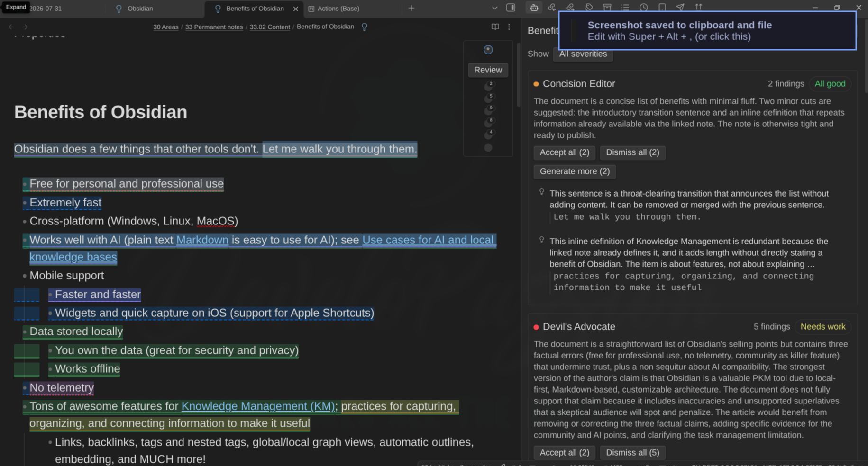Open outgoing links panel icon in top toolbar
The image size is (868, 466).
(570, 8)
